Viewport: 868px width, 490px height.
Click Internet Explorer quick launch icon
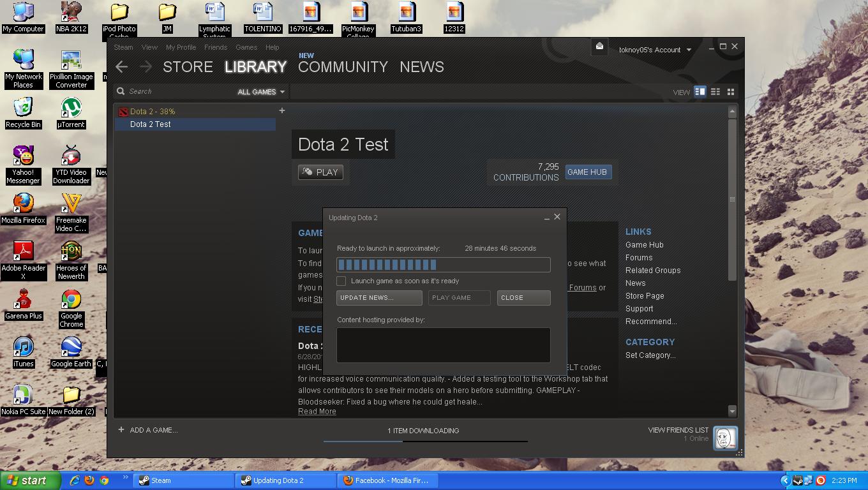click(75, 480)
